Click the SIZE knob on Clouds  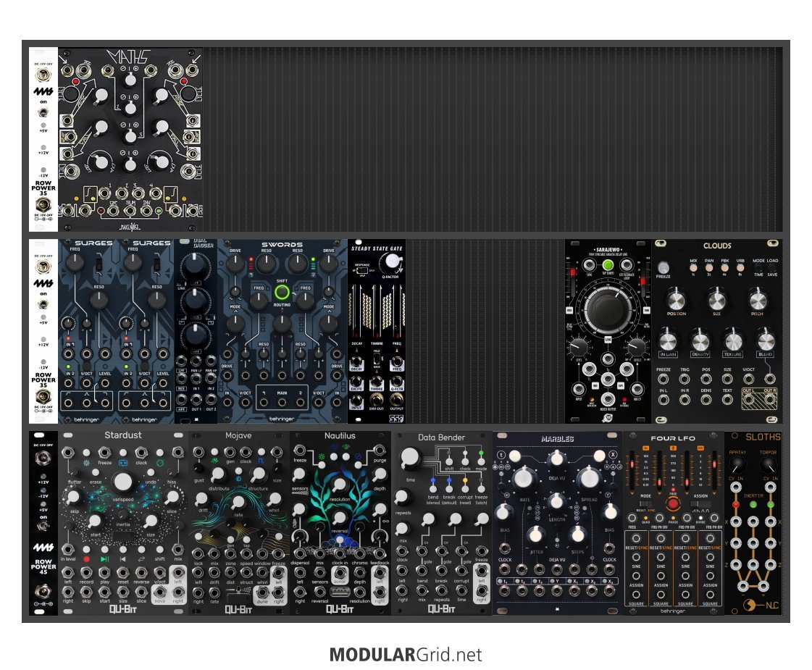pos(716,300)
